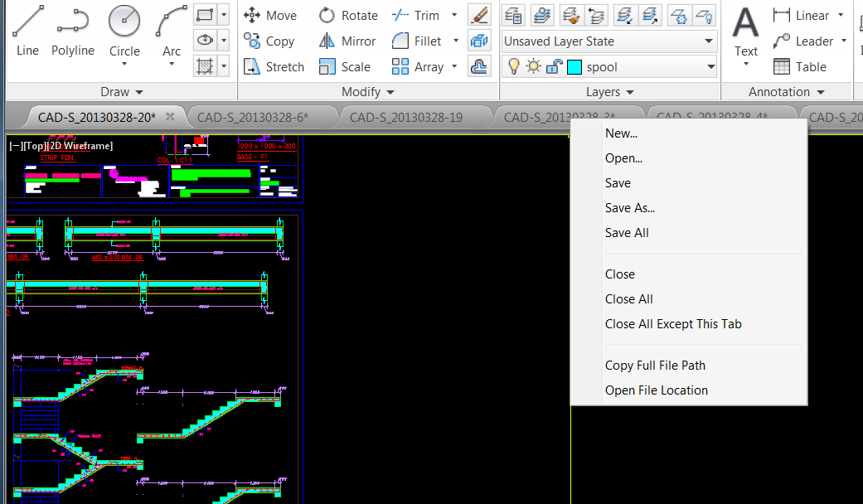Activate the Trim tool
Screen dimensions: 863x504
pyautogui.click(x=415, y=16)
